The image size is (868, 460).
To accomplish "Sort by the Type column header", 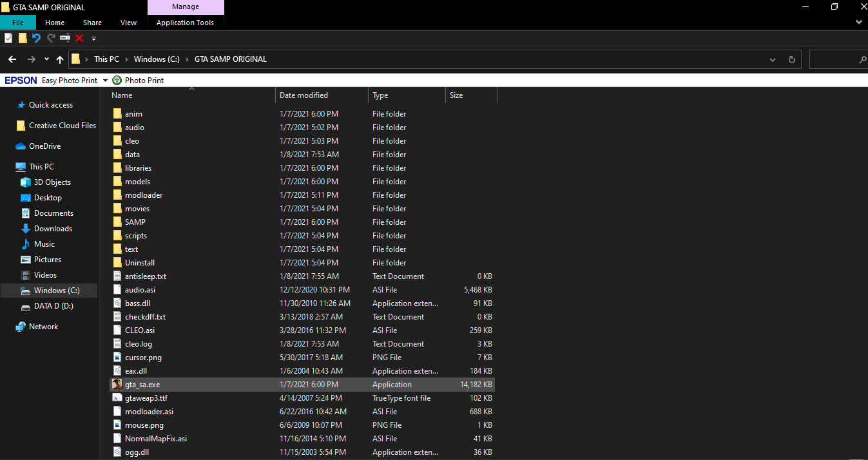I will tap(407, 95).
